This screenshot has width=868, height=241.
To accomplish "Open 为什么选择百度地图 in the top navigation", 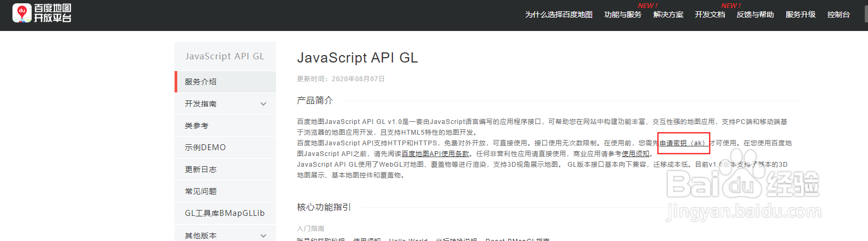I will [559, 15].
